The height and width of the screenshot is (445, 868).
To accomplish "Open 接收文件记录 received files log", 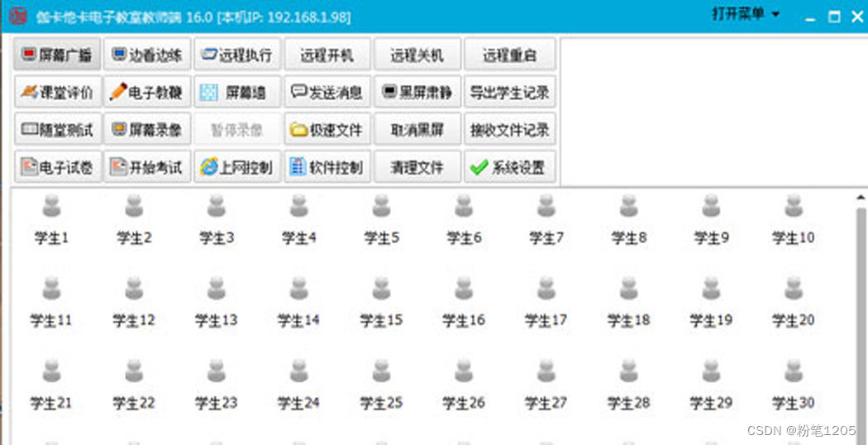I will [510, 129].
